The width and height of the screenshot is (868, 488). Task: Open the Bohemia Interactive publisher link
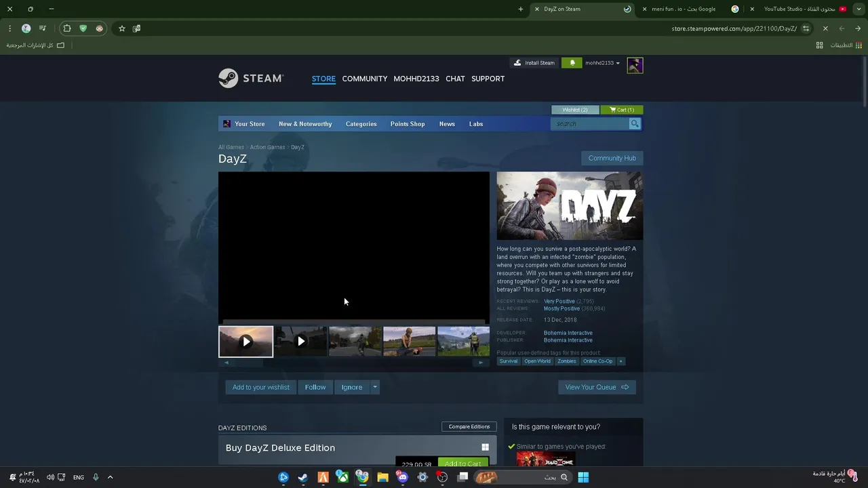[x=568, y=340]
